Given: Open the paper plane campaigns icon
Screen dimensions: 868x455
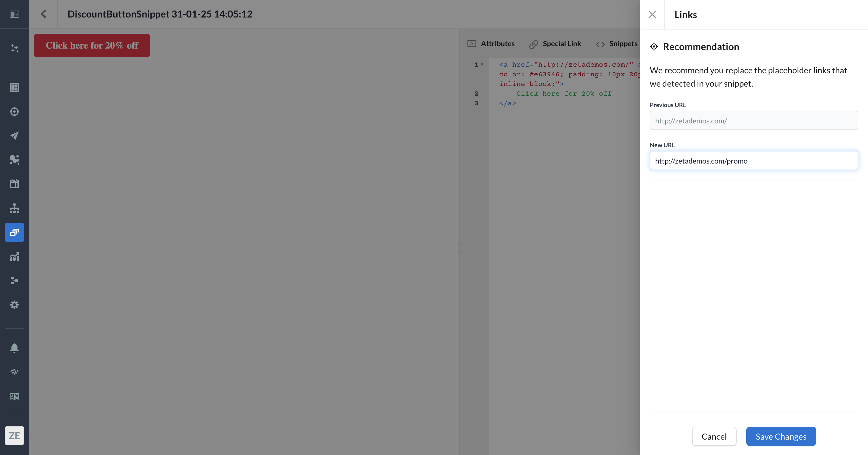Looking at the screenshot, I should 14,135.
